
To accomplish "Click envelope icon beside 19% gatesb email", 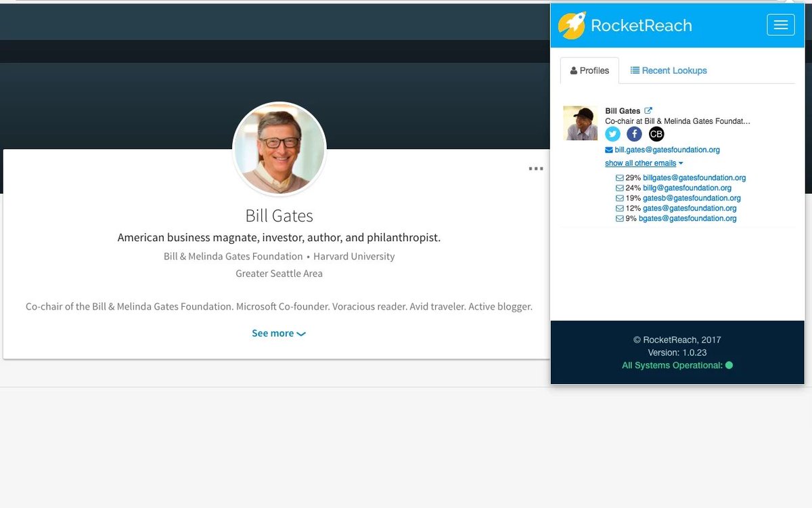I will [x=619, y=198].
